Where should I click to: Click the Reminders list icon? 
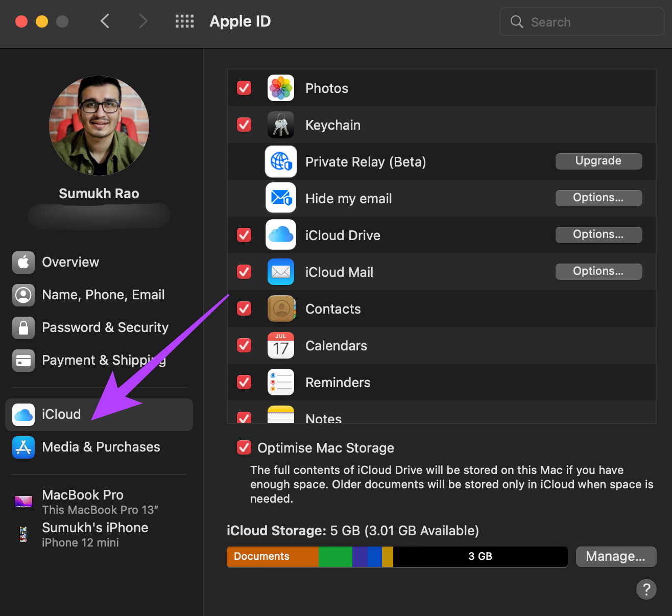point(281,382)
